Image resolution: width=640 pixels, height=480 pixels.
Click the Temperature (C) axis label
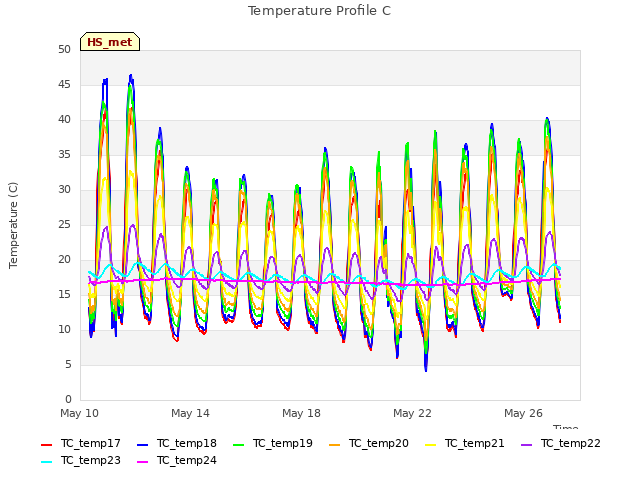(13, 225)
